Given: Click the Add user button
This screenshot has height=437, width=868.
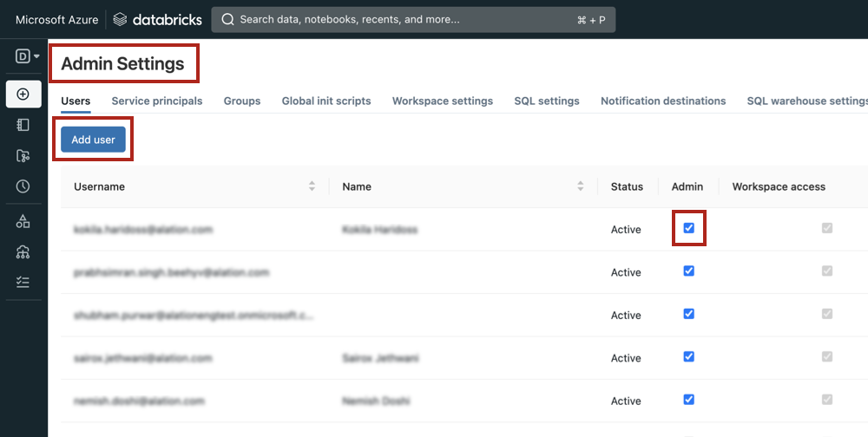Looking at the screenshot, I should click(93, 140).
